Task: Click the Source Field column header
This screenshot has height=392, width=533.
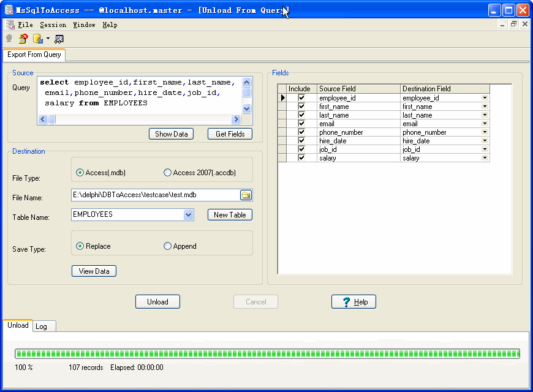Action: coord(358,89)
